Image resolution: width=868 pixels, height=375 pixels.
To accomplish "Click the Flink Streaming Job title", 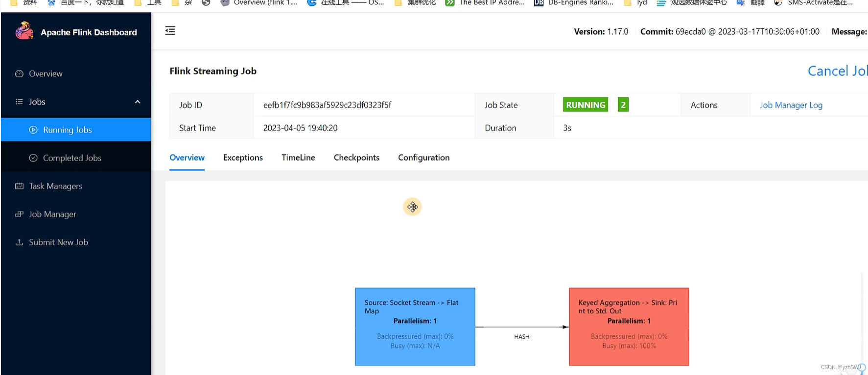I will [x=213, y=71].
